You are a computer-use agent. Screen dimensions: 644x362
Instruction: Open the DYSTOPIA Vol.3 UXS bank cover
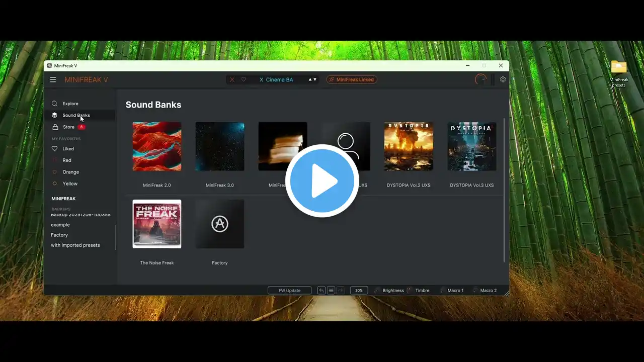[x=472, y=146]
